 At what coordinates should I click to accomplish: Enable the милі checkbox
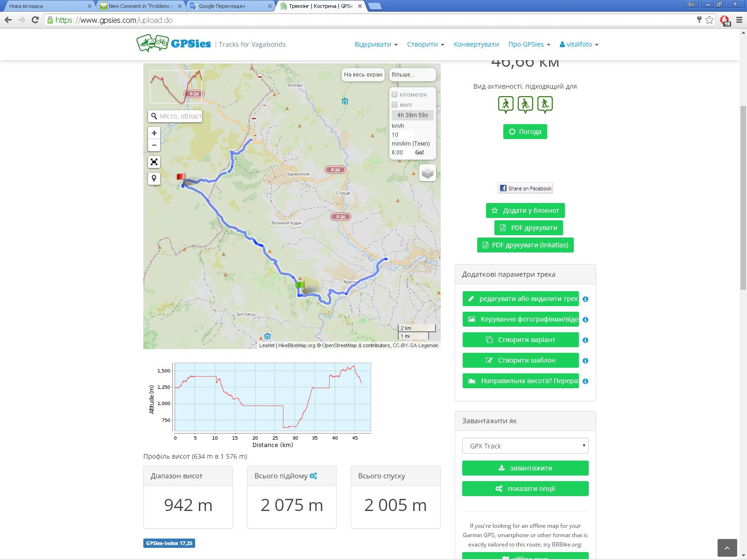point(395,105)
